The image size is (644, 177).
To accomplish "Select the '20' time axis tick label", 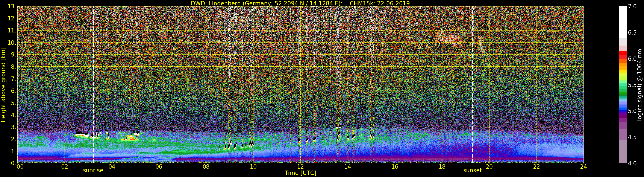I will click(x=489, y=167).
